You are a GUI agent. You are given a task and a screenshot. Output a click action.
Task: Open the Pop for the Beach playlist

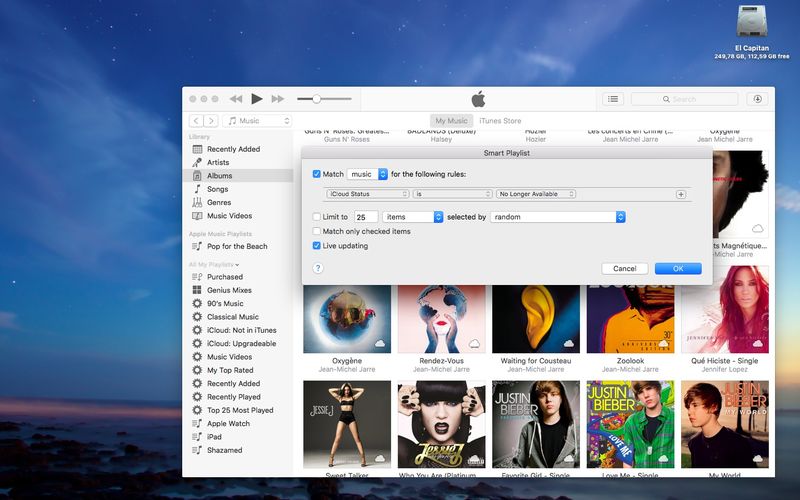(x=238, y=246)
